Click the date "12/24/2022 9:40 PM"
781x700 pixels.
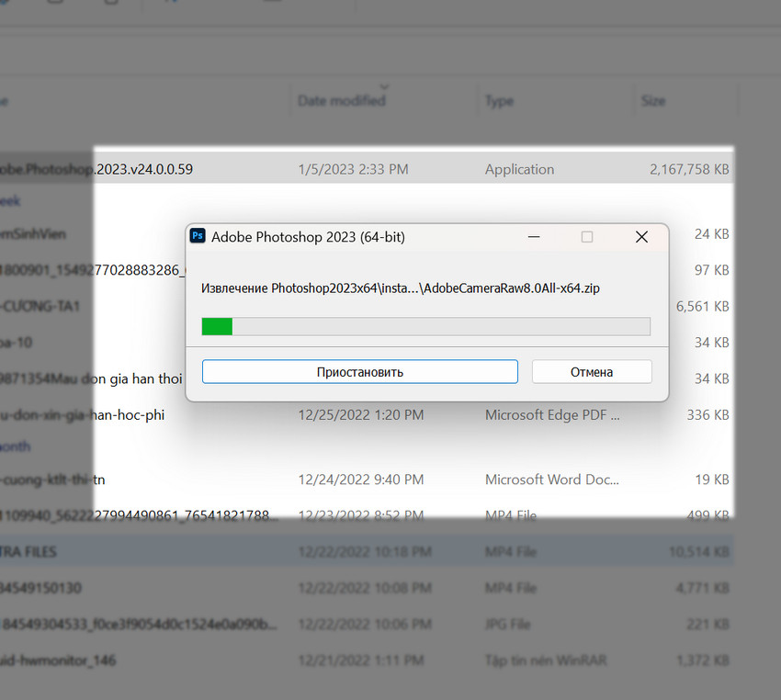tap(360, 480)
